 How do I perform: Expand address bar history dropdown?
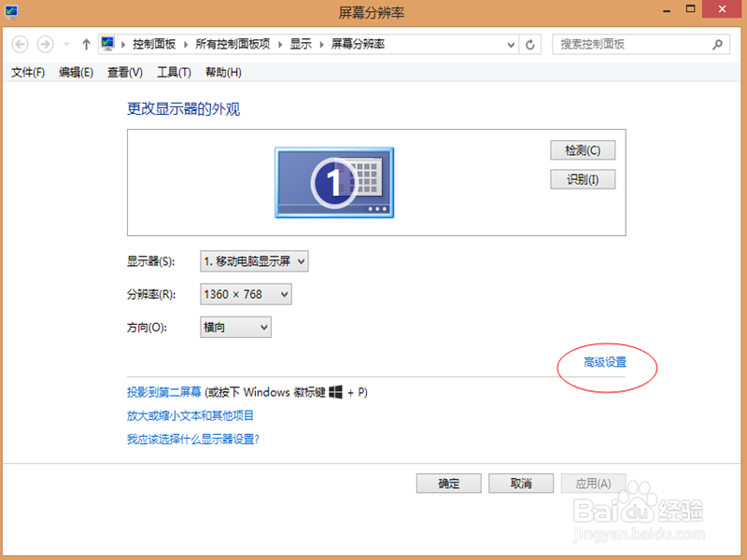pos(511,45)
